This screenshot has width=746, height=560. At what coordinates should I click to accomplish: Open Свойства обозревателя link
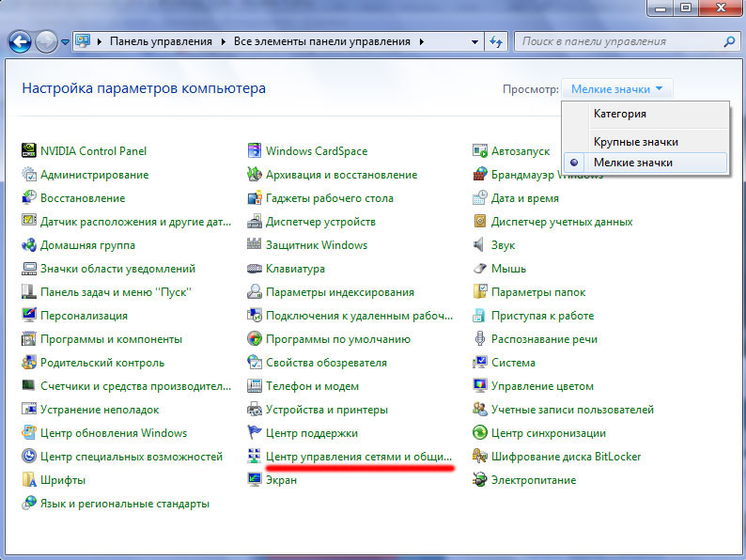point(326,363)
